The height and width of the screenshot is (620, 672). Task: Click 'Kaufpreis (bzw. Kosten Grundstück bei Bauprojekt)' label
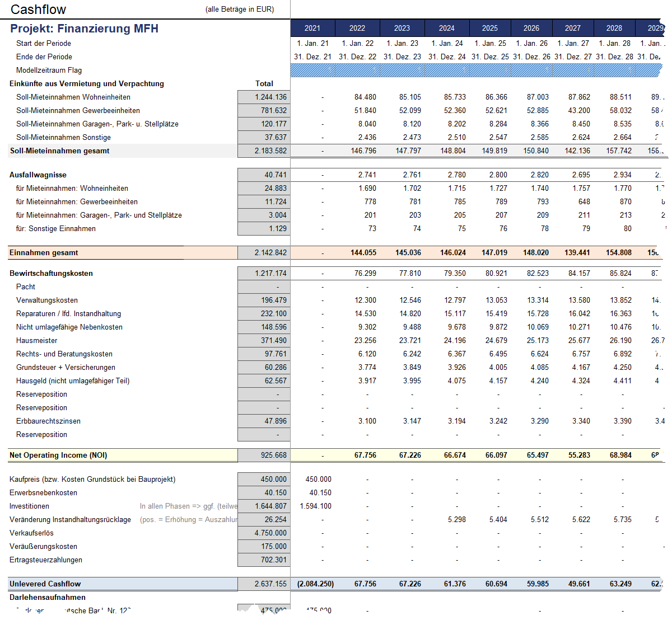coord(92,479)
